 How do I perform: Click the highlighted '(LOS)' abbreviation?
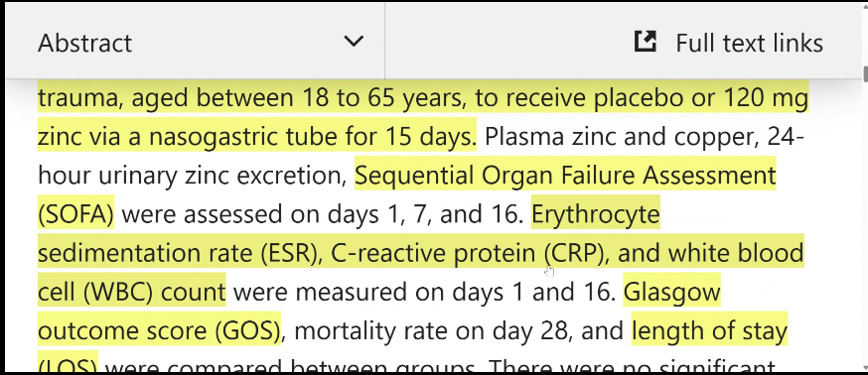pos(68,365)
